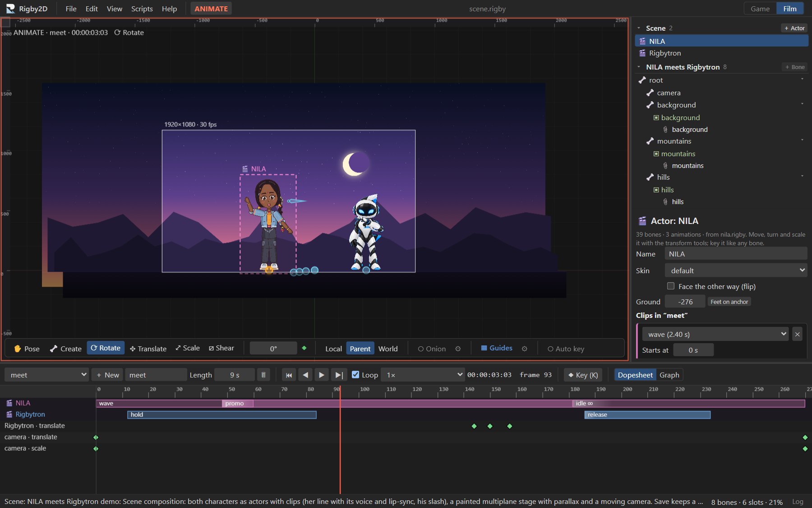Click the + Actor button
The image size is (812, 508).
[x=794, y=28]
